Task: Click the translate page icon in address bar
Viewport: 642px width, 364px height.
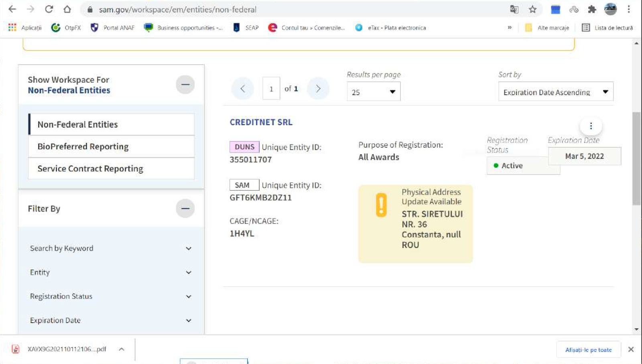Action: point(514,9)
